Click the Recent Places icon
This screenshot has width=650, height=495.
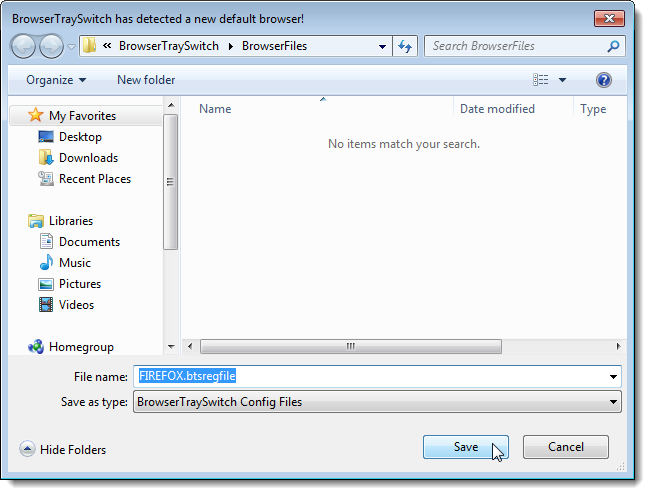[x=46, y=179]
